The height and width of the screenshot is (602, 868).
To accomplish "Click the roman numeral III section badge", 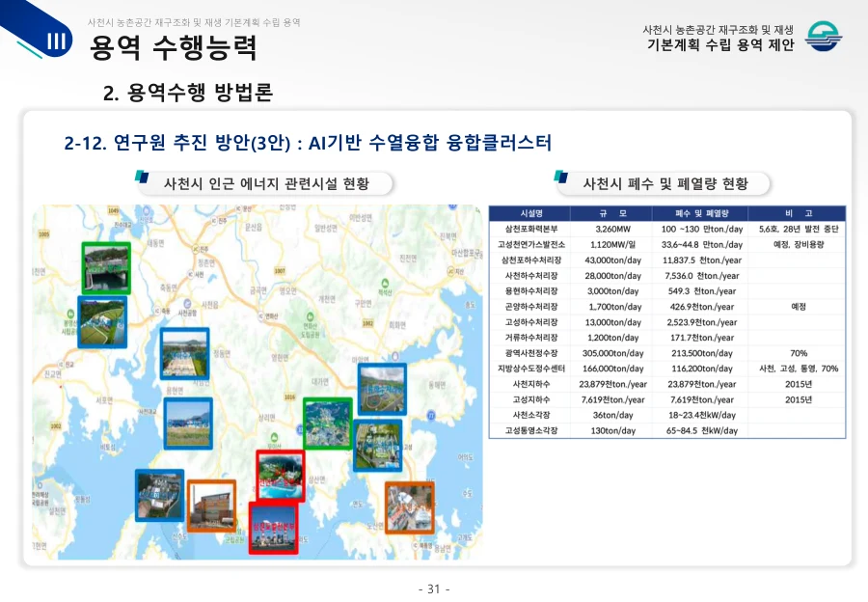I will (57, 41).
